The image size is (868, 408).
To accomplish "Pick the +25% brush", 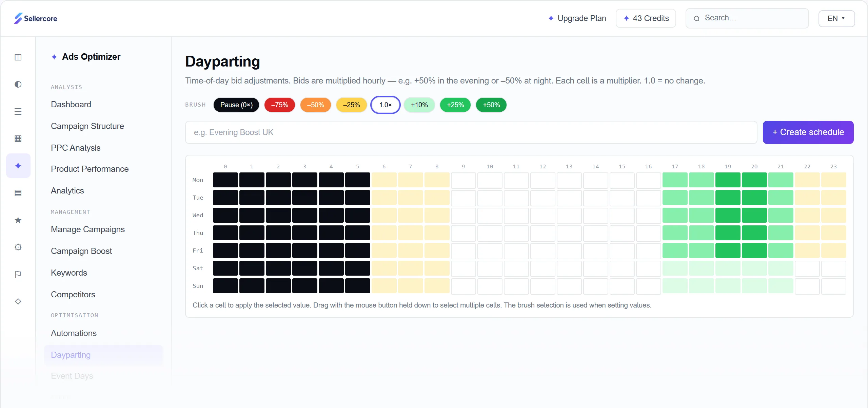I will pyautogui.click(x=455, y=105).
